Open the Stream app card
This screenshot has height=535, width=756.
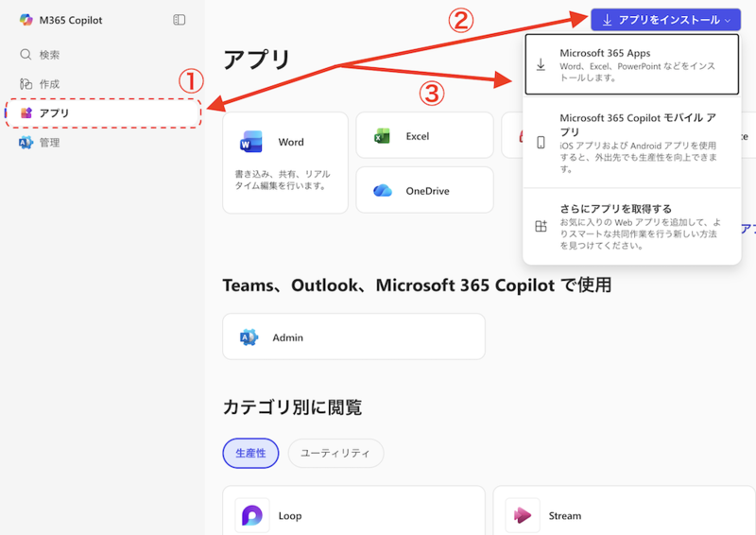point(625,510)
